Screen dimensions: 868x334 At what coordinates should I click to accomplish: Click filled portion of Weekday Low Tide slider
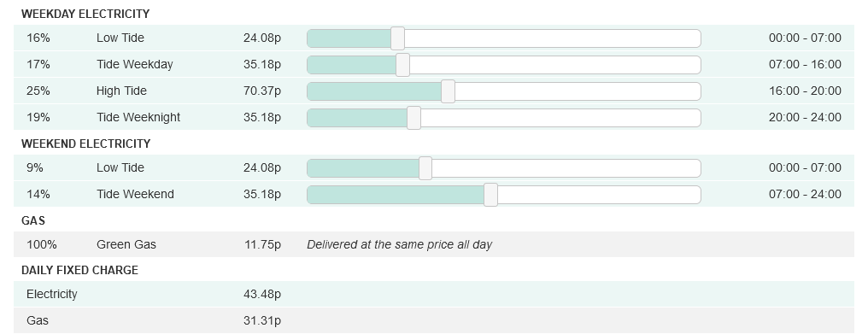(349, 38)
